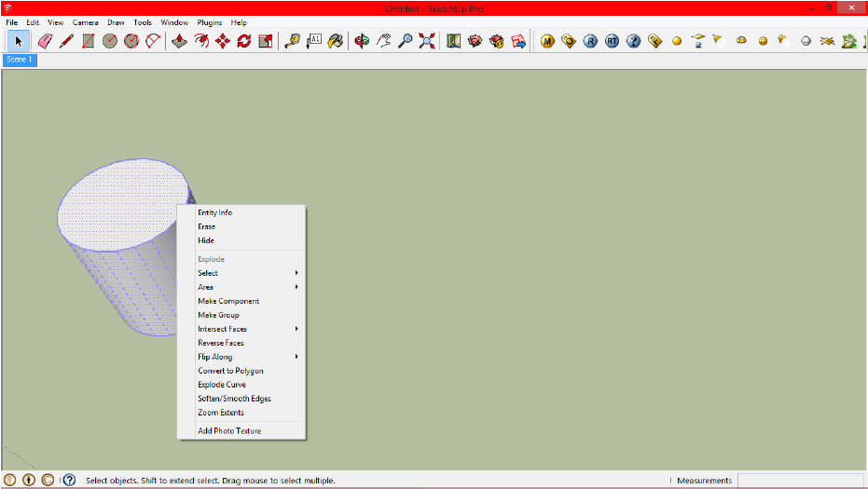This screenshot has height=489, width=868.
Task: Choose the Polygon drawing tool
Action: click(131, 41)
